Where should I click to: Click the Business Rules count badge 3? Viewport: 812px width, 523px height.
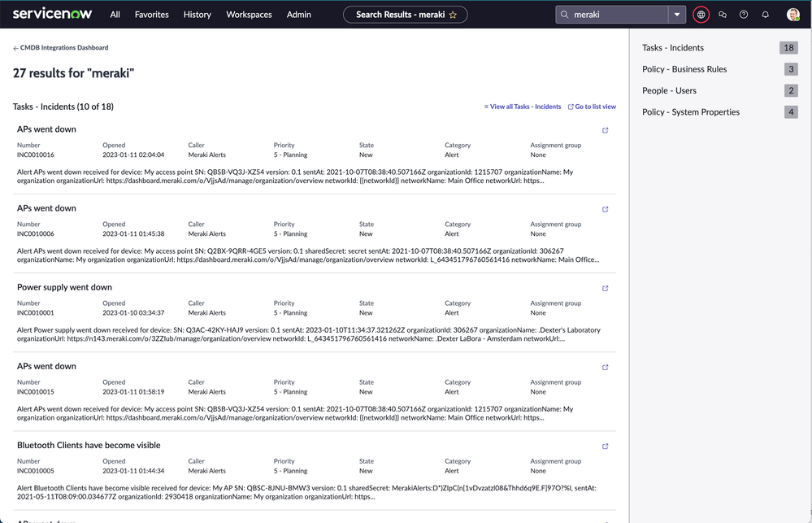[x=791, y=69]
